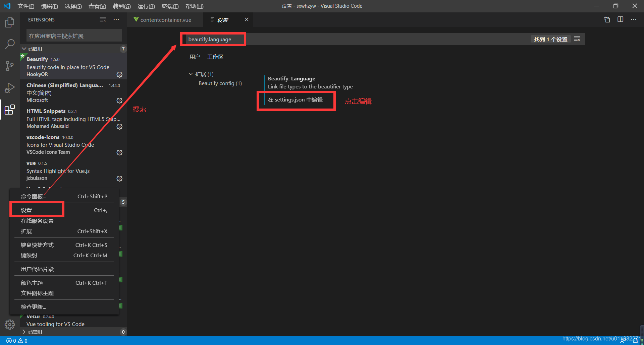Open the Explorer view in activity bar

10,22
